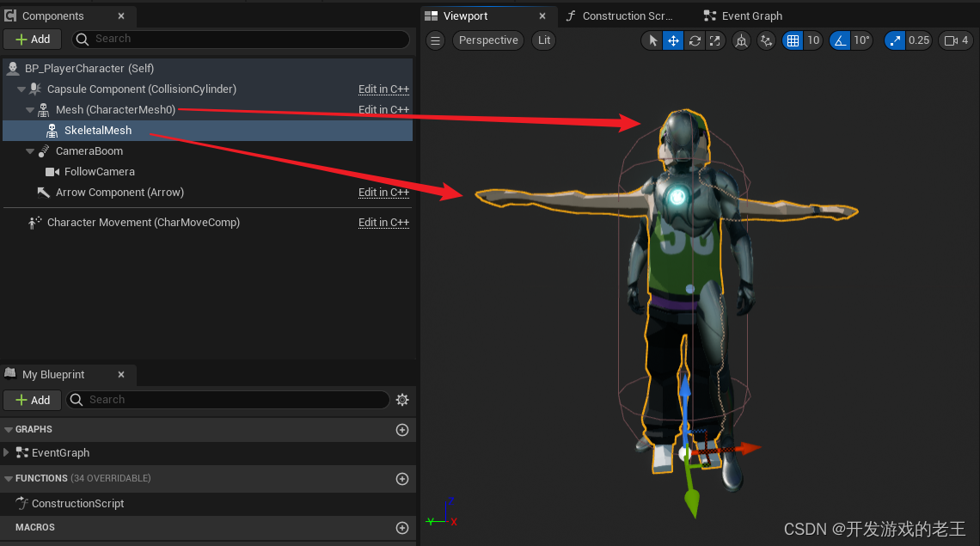Choose the Select mode arrow tool
The image size is (980, 546).
pos(652,40)
